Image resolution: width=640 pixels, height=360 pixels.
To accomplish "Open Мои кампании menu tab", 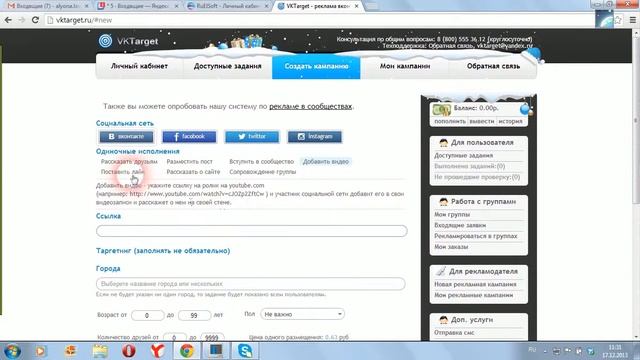I will [x=405, y=66].
